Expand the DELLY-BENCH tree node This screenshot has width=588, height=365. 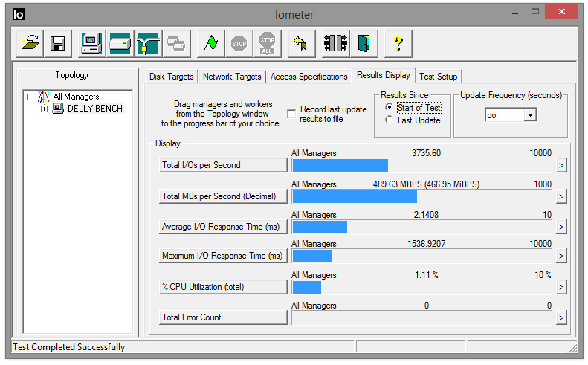(x=45, y=109)
